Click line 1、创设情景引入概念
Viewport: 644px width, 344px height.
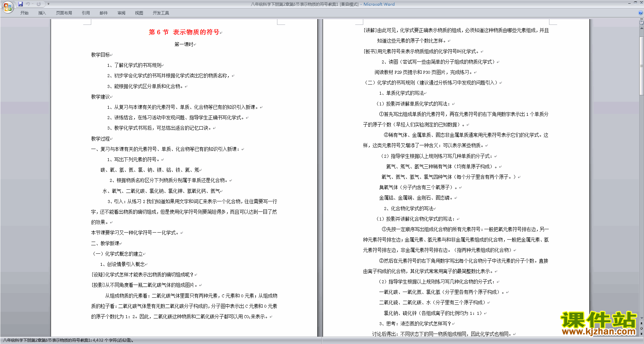pyautogui.click(x=122, y=264)
